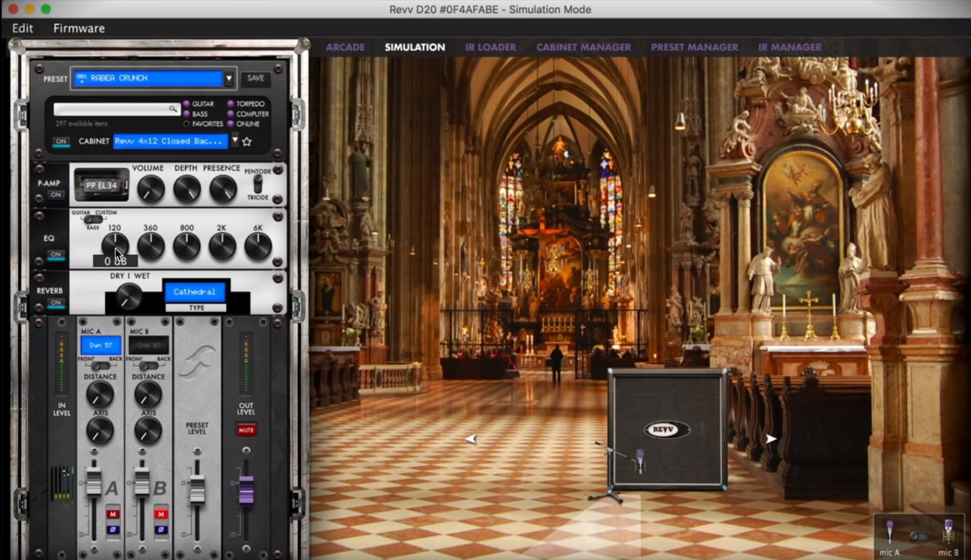The width and height of the screenshot is (971, 560).
Task: Enable the Favorites filter
Action: (187, 124)
